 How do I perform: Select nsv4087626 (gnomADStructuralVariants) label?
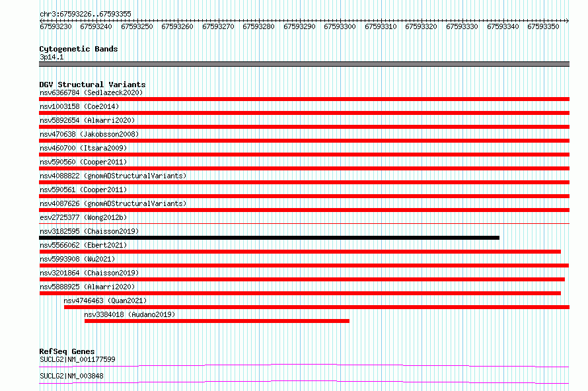[113, 203]
